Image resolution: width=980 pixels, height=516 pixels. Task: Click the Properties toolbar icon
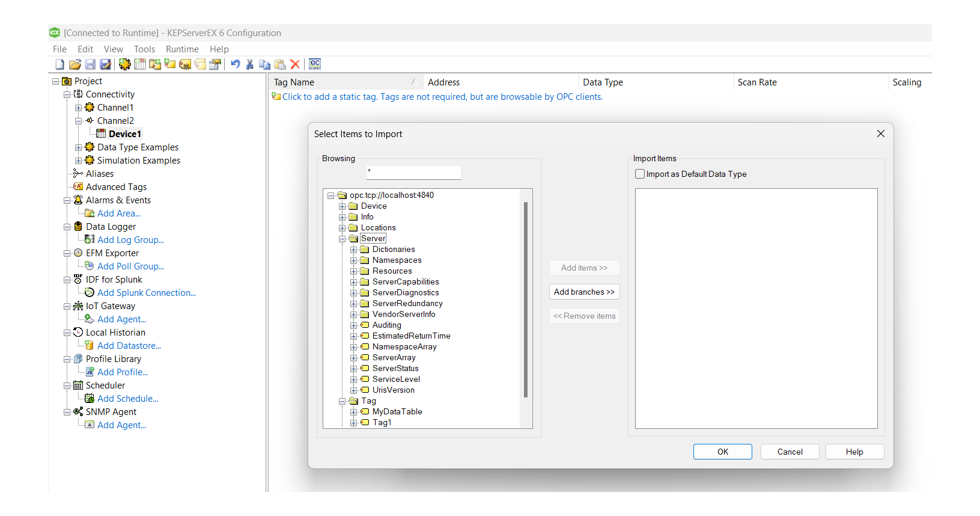215,64
